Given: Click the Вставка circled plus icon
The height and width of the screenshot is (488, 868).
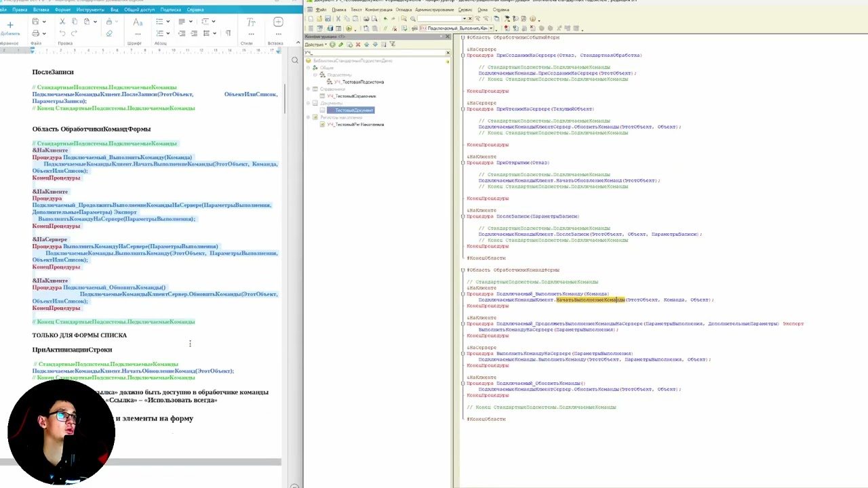Looking at the screenshot, I should click(278, 22).
